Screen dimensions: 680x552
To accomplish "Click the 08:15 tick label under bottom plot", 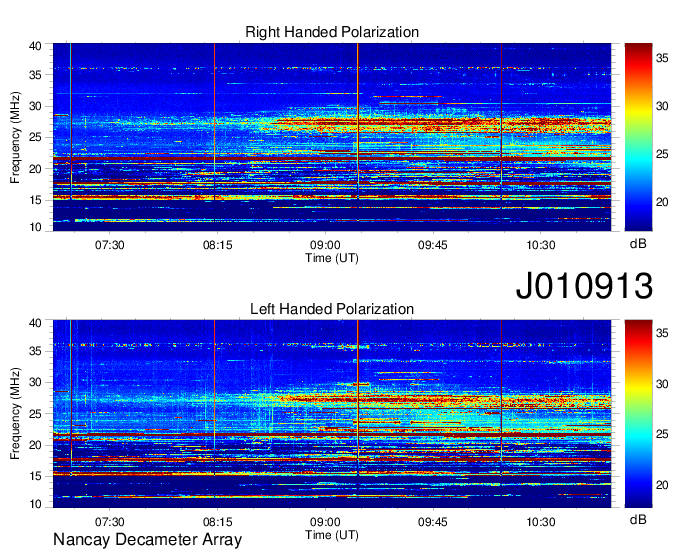I will (217, 522).
